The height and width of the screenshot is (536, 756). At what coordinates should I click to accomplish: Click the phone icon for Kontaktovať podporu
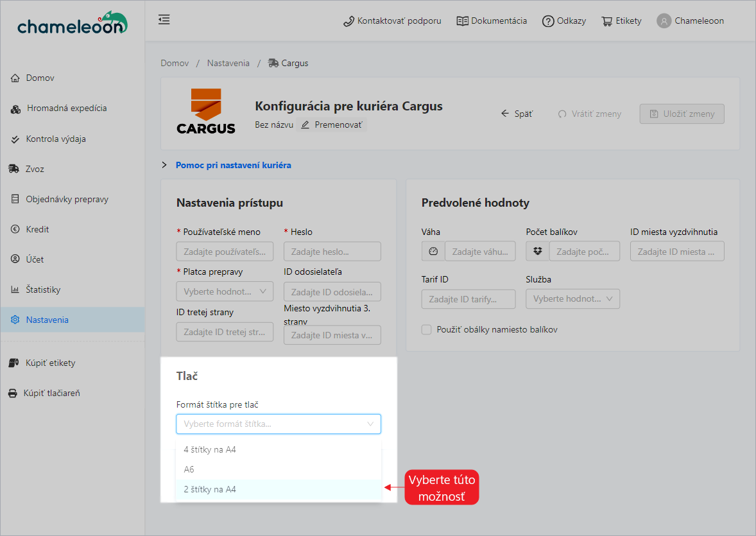pos(349,21)
